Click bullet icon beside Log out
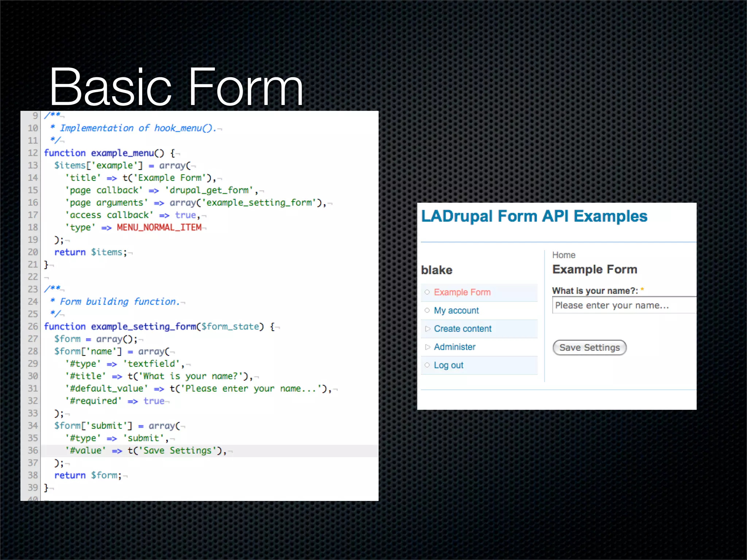The image size is (747, 560). 427,365
